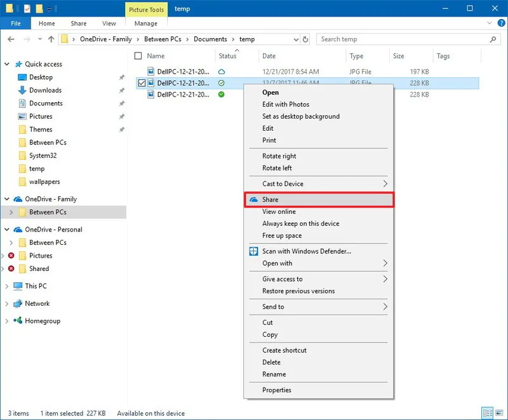Refresh the temp folder view
The height and width of the screenshot is (420, 508).
305,39
